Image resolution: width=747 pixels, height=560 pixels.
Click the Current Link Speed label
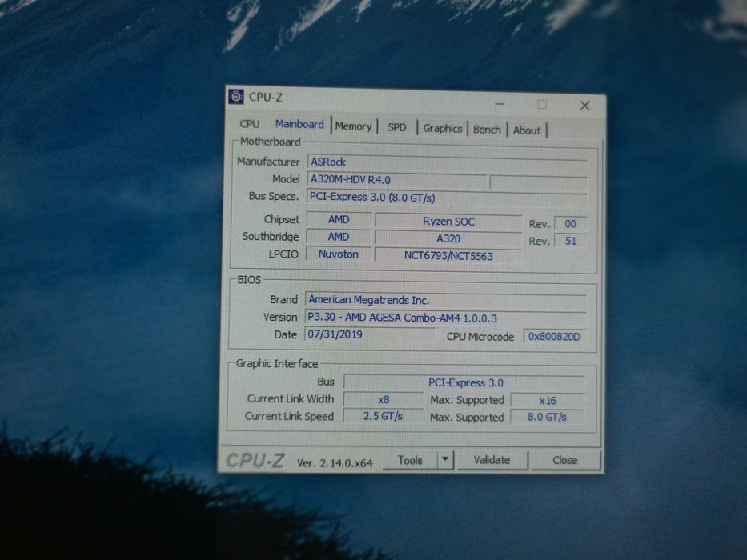click(289, 416)
